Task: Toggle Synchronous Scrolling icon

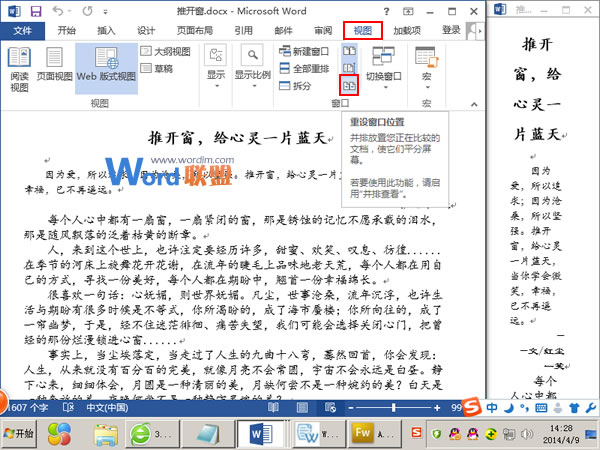Action: (x=349, y=68)
